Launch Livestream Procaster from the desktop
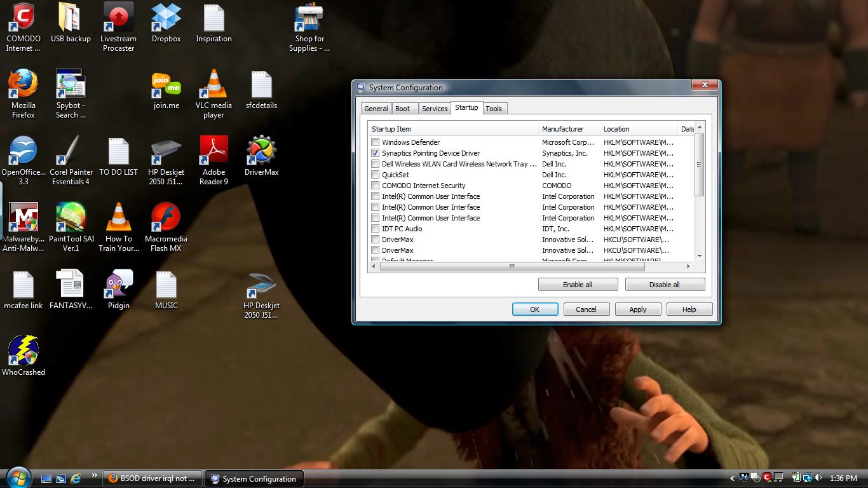This screenshot has height=488, width=868. pyautogui.click(x=118, y=27)
